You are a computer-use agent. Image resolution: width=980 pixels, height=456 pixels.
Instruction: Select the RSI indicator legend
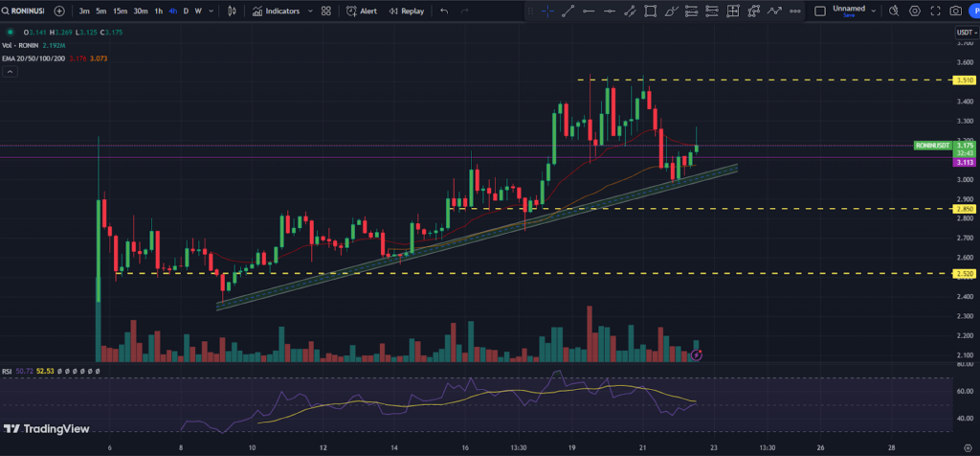pyautogui.click(x=8, y=371)
